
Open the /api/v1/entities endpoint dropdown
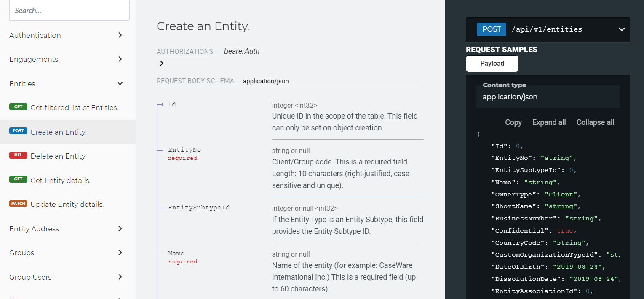[x=621, y=29]
